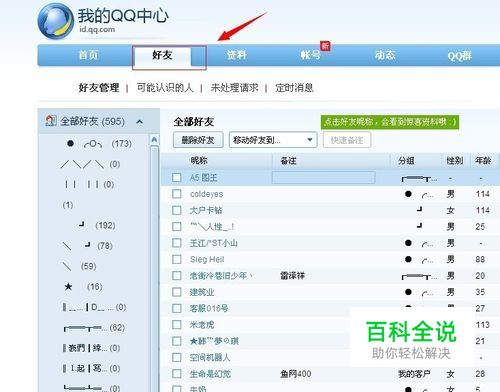Screen dimensions: 500x392
Task: Open 未处理请求 link
Action: coord(234,88)
